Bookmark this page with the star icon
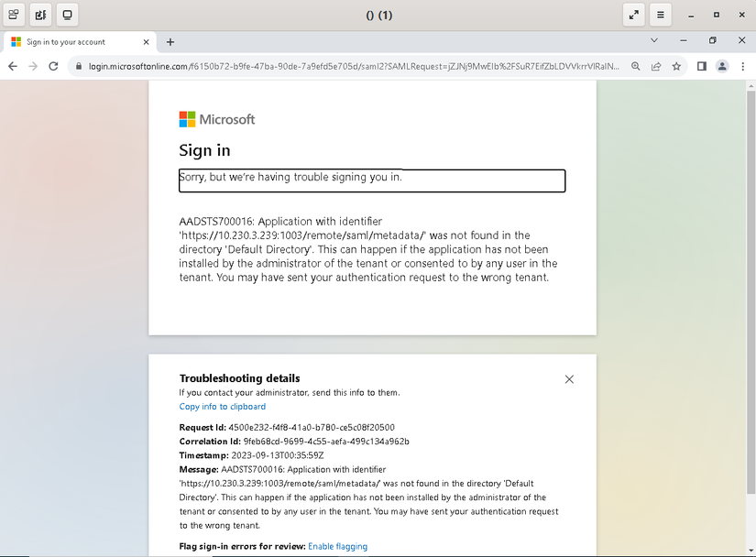 click(x=676, y=67)
